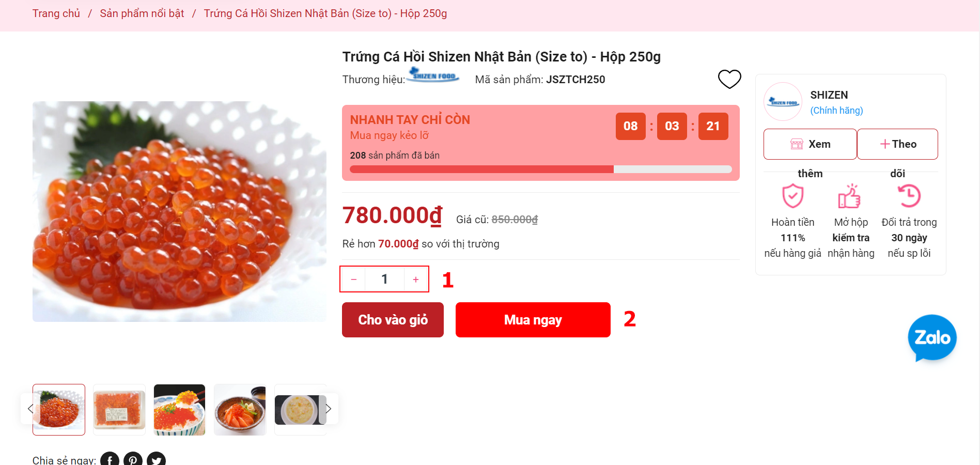Share product on Pinterest
Image resolution: width=980 pixels, height=465 pixels.
click(133, 459)
